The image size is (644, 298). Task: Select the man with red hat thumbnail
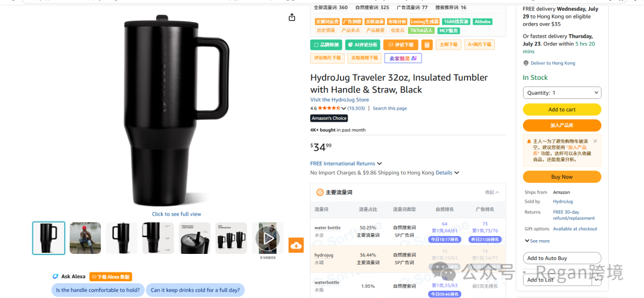[85, 238]
